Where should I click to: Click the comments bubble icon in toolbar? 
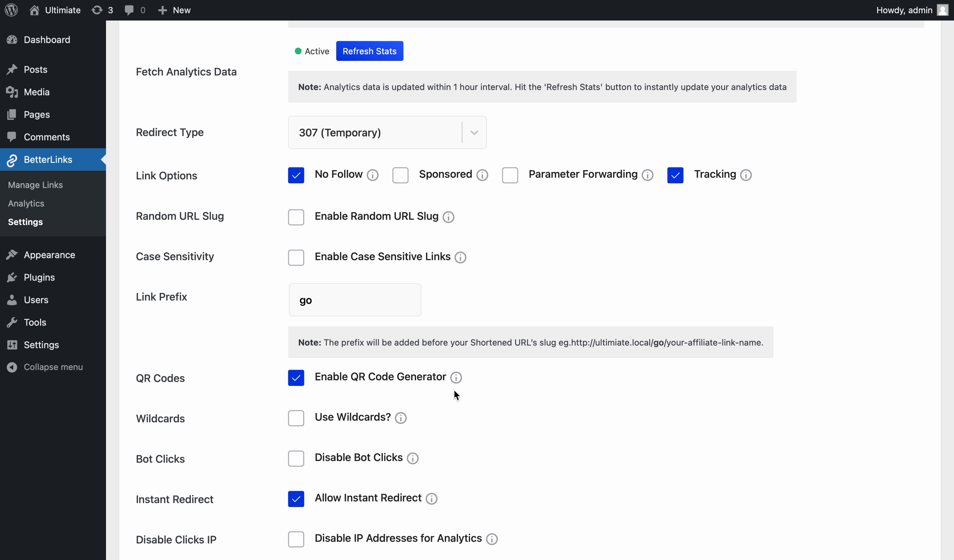130,10
